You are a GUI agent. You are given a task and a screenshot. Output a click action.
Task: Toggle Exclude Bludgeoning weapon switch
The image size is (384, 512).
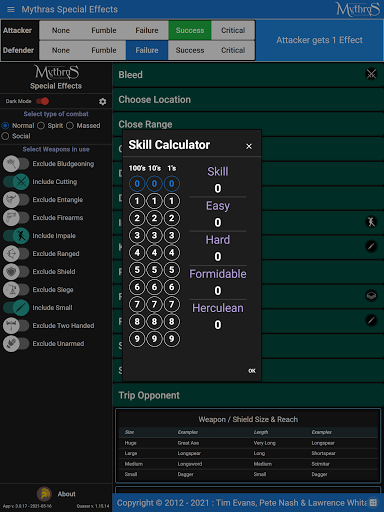[16, 164]
